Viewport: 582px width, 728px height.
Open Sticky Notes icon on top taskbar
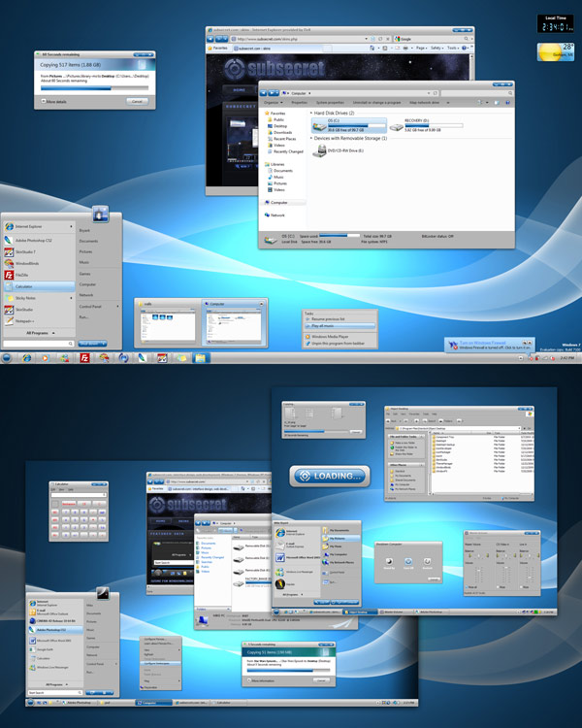(181, 358)
